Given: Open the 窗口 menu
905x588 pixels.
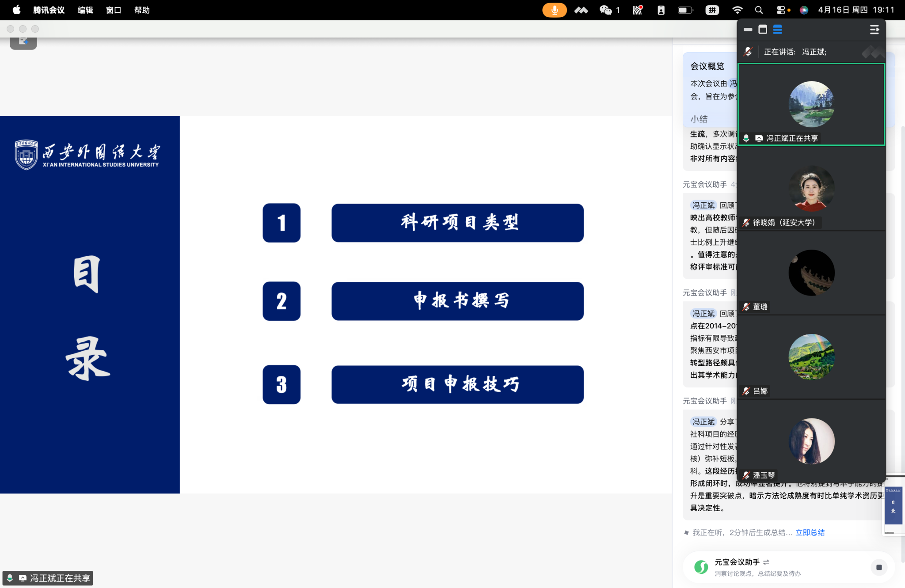Looking at the screenshot, I should pyautogui.click(x=114, y=10).
